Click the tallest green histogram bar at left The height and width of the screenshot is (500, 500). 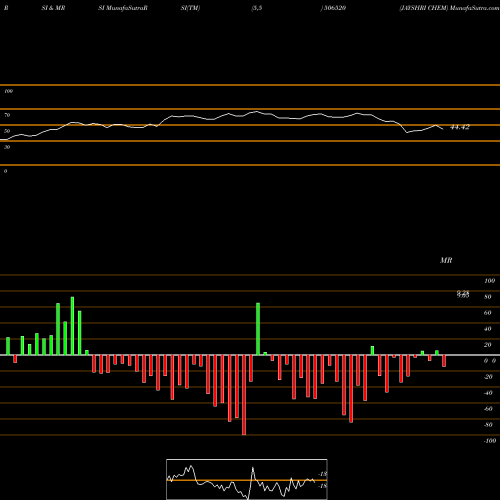[x=72, y=326]
